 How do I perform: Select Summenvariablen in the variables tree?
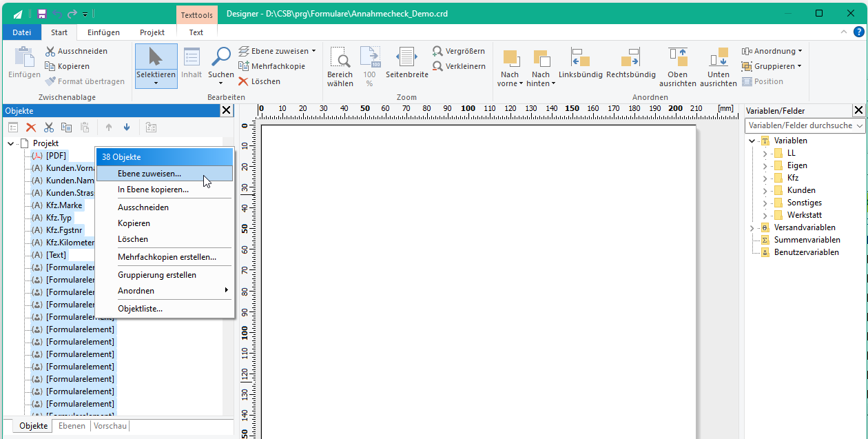(x=807, y=240)
